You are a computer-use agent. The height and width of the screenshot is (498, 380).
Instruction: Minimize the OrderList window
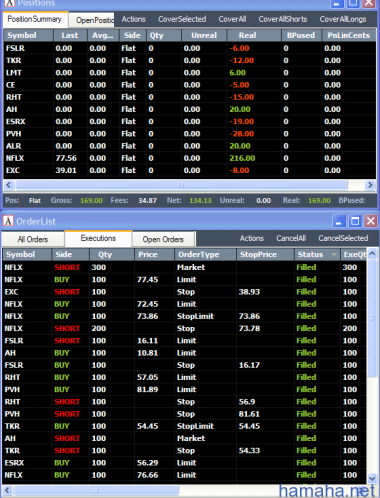click(x=339, y=221)
